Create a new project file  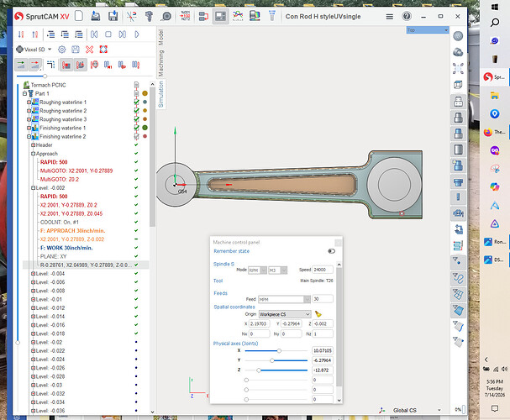tap(79, 16)
